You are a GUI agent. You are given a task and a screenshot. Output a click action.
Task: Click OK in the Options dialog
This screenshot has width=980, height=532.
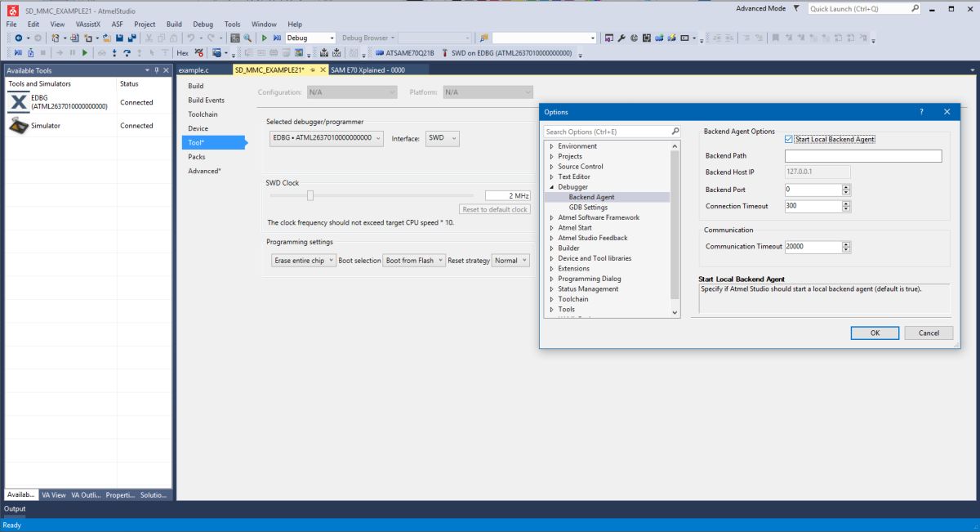(875, 333)
